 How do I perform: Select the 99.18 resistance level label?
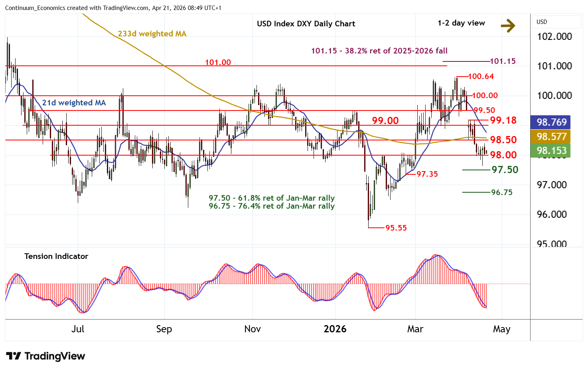[503, 120]
